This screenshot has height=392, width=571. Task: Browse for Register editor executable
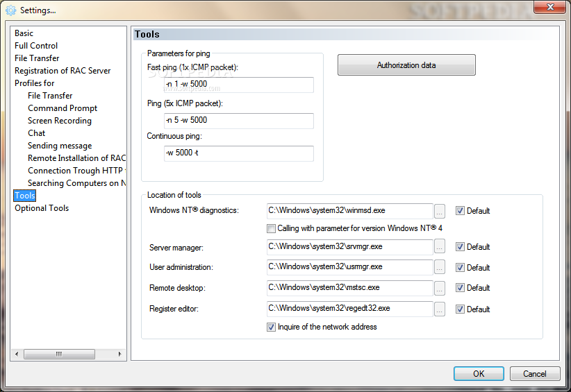[440, 309]
